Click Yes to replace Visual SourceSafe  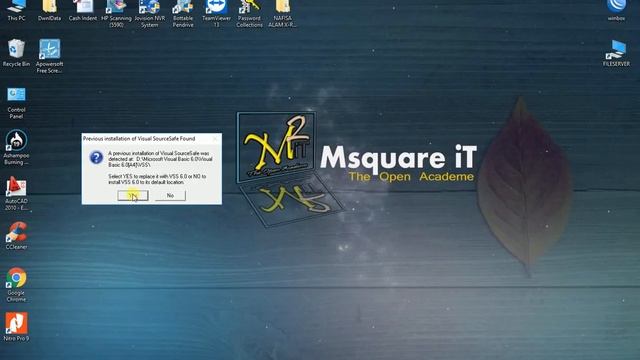133,196
